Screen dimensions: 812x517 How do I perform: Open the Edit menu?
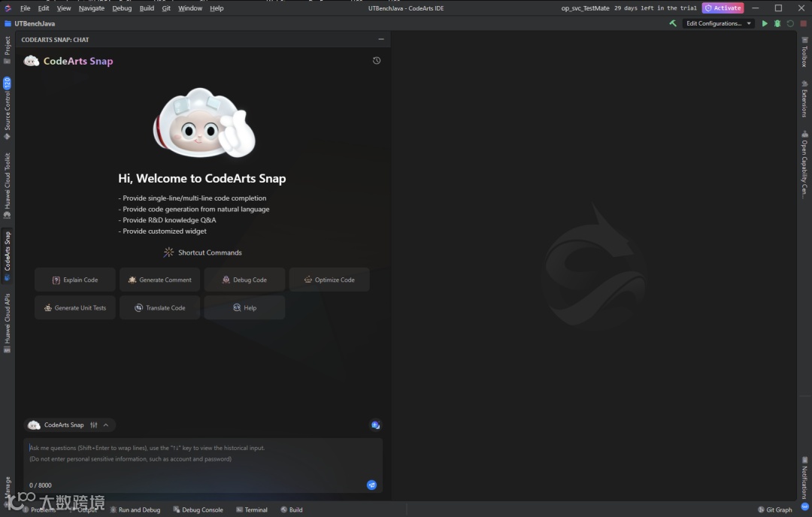44,8
